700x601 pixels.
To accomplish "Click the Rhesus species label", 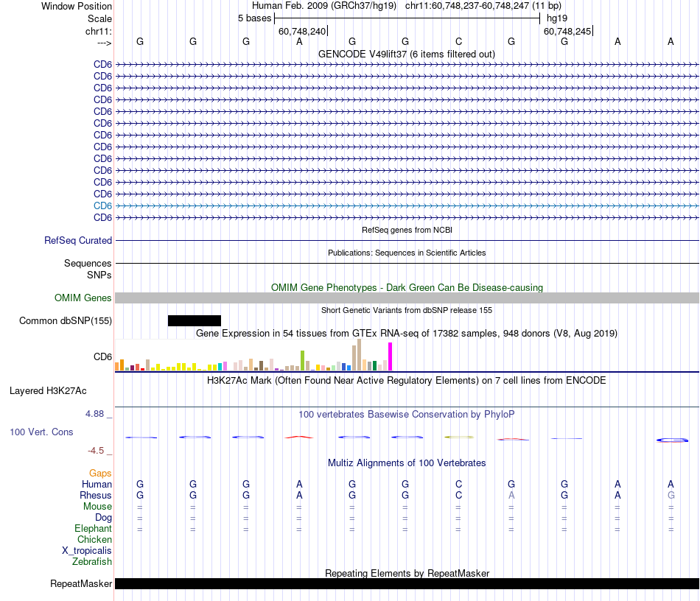I will (x=96, y=496).
